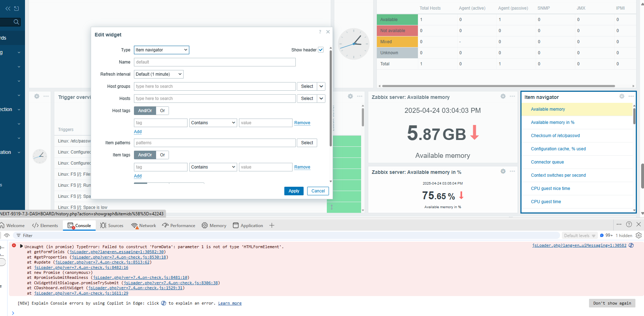Expand the Uncaught TypeError console message
Image resolution: width=644 pixels, height=316 pixels.
pos(21,246)
